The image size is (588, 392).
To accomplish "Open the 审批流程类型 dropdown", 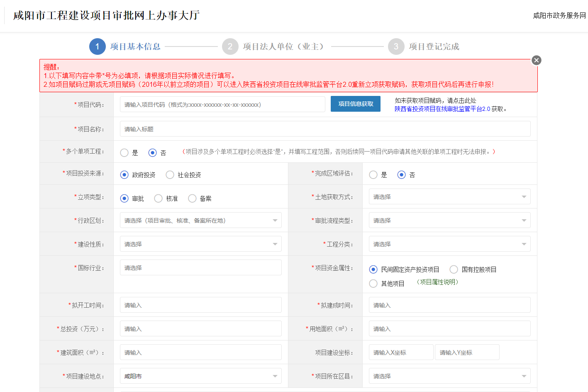I will point(449,220).
